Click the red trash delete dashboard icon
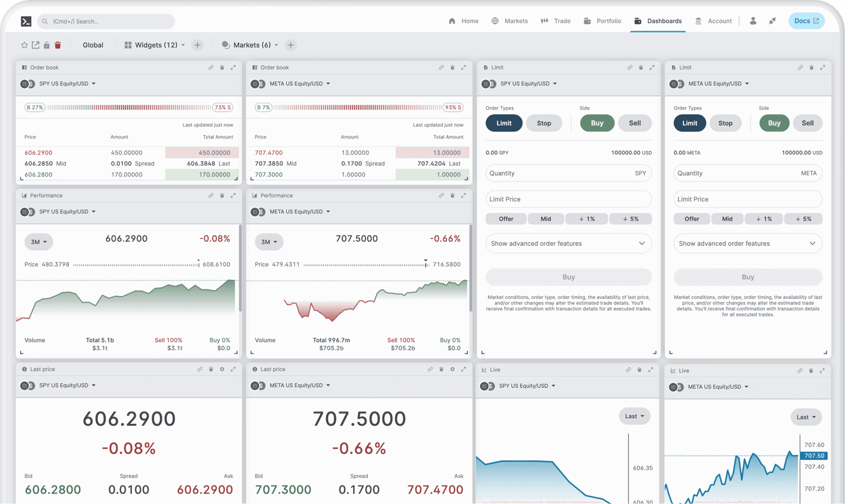This screenshot has width=845, height=504. [x=58, y=45]
